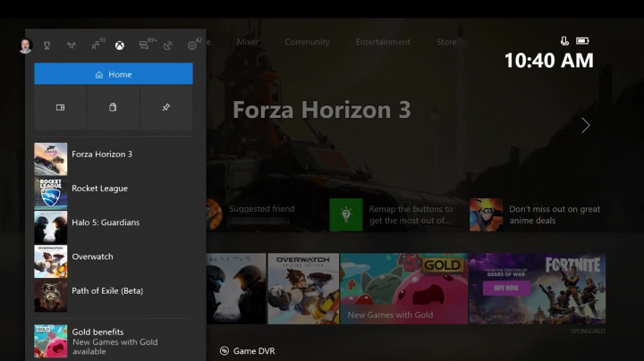Check the microphone status icon
This screenshot has width=644, height=361.
[x=564, y=40]
